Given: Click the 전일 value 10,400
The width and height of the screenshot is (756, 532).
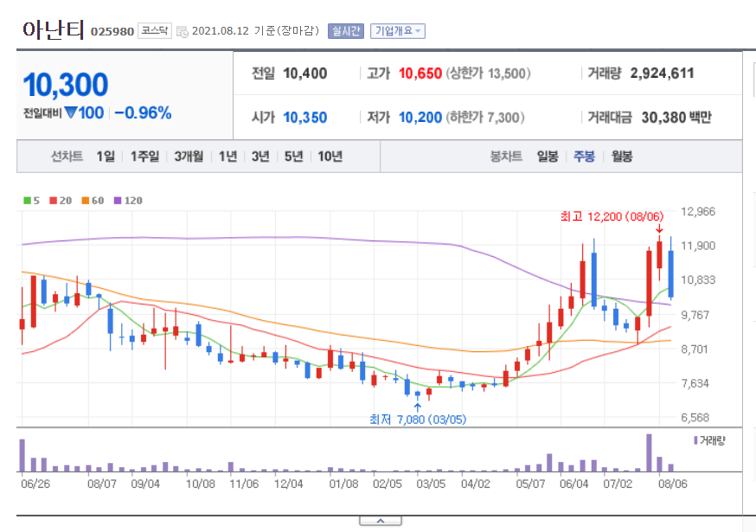Looking at the screenshot, I should 305,74.
